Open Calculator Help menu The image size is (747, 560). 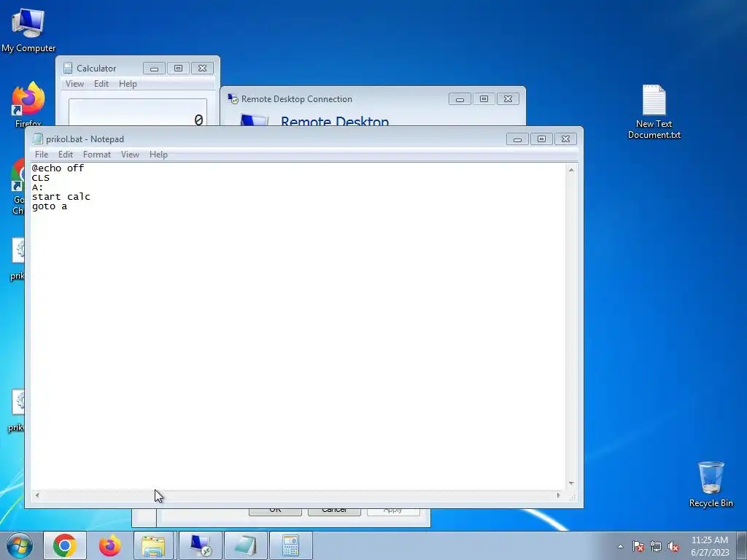tap(128, 83)
